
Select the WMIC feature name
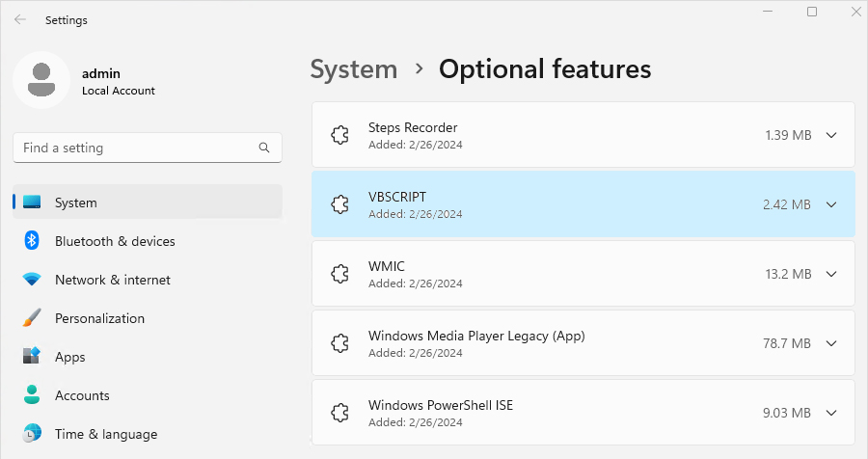pyautogui.click(x=387, y=266)
